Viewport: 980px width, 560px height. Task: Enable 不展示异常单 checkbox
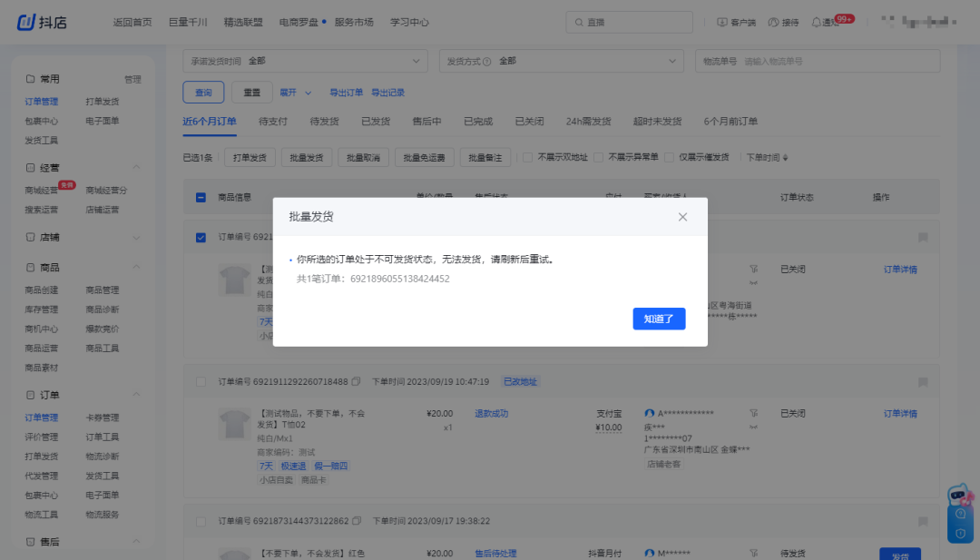click(598, 158)
